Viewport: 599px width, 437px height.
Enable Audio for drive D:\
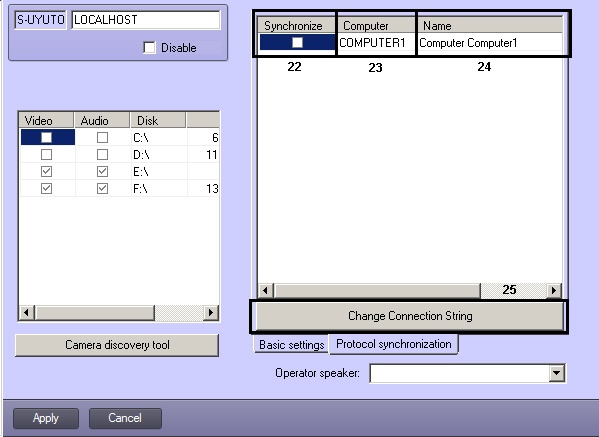point(102,154)
